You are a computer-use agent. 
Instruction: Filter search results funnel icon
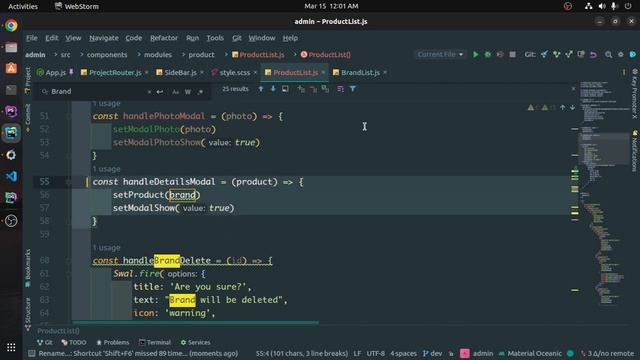pyautogui.click(x=353, y=89)
